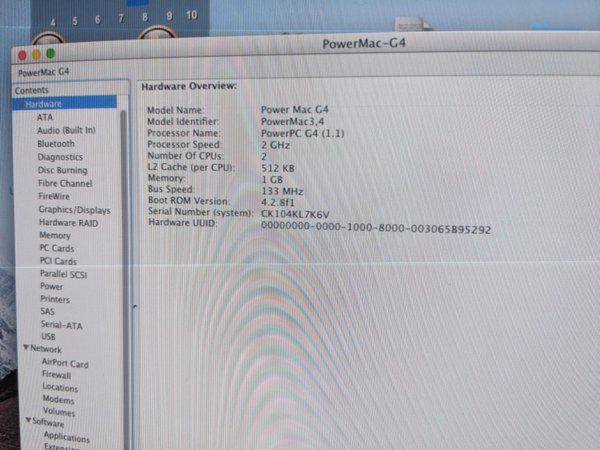Show the USB device tree

pyautogui.click(x=48, y=336)
